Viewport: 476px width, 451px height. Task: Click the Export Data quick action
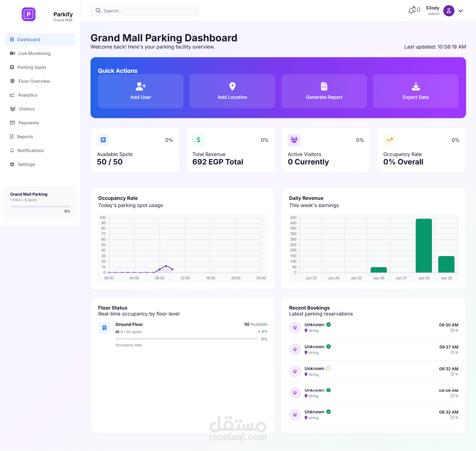[x=416, y=91]
